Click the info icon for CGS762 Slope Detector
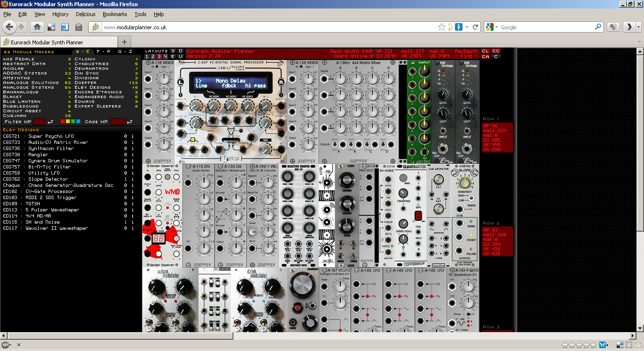This screenshot has height=351, width=644. click(132, 179)
